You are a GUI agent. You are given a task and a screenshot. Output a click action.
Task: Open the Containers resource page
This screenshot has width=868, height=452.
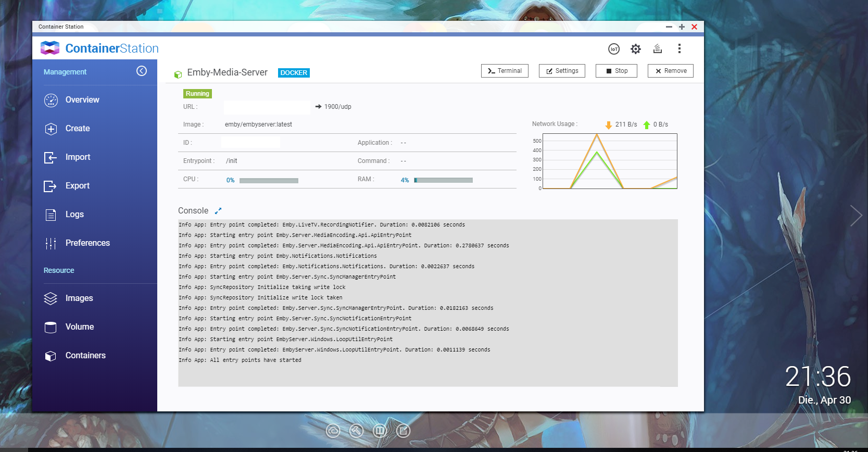tap(85, 356)
